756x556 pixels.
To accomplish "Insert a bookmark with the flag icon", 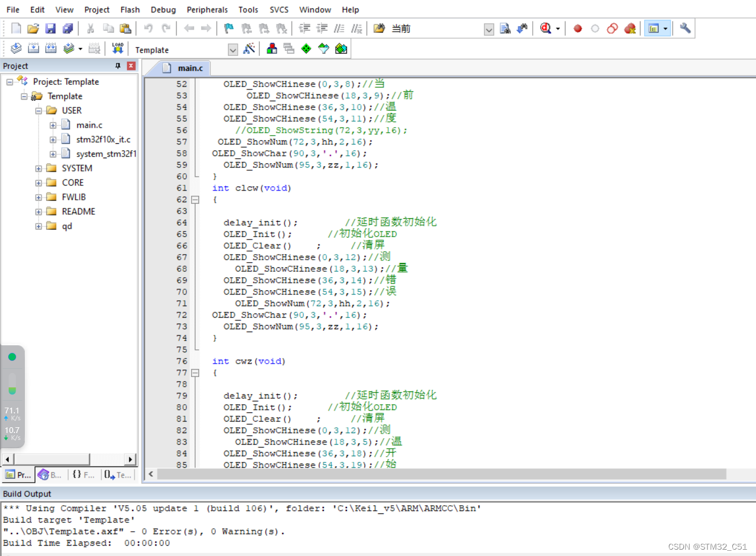I will [229, 28].
